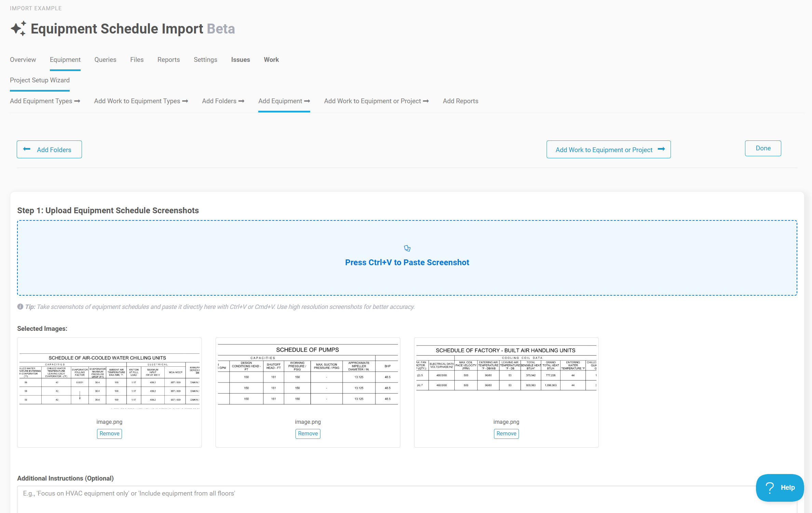Click the Press Ctrl+V to Paste Screenshot area
This screenshot has height=513, width=812.
tap(407, 262)
